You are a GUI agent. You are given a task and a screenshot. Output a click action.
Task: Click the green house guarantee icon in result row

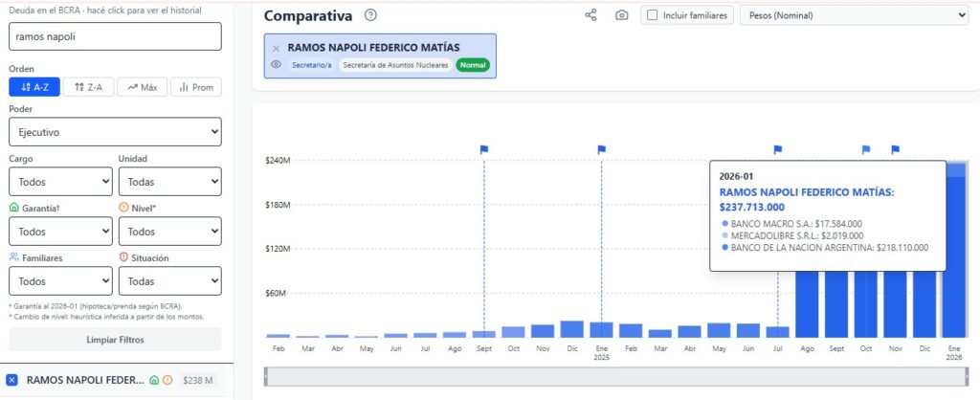pyautogui.click(x=153, y=381)
